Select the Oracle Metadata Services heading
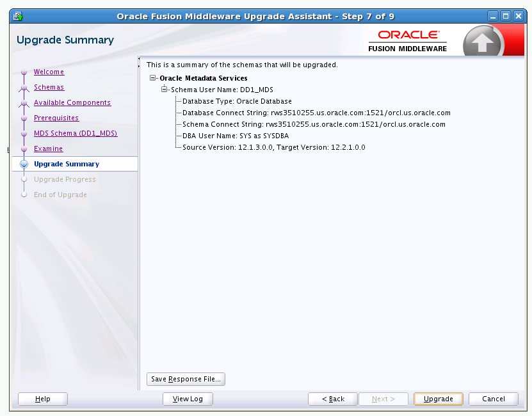 pos(204,78)
